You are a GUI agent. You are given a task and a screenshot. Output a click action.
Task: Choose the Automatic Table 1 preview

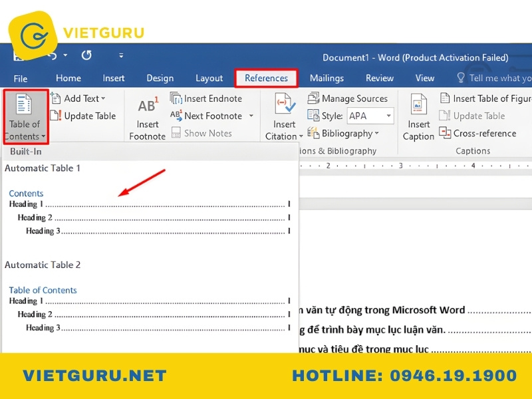pos(150,213)
